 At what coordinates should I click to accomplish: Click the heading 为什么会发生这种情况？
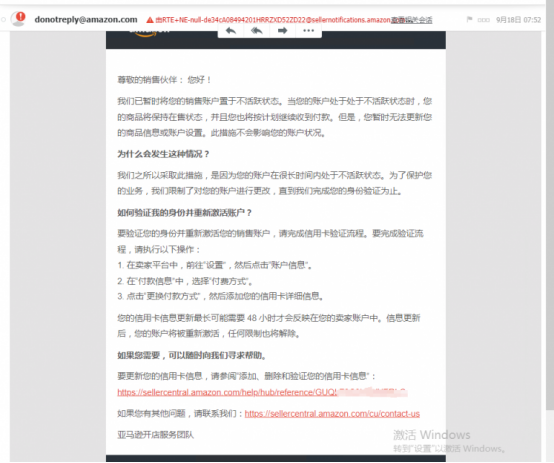[x=164, y=154]
